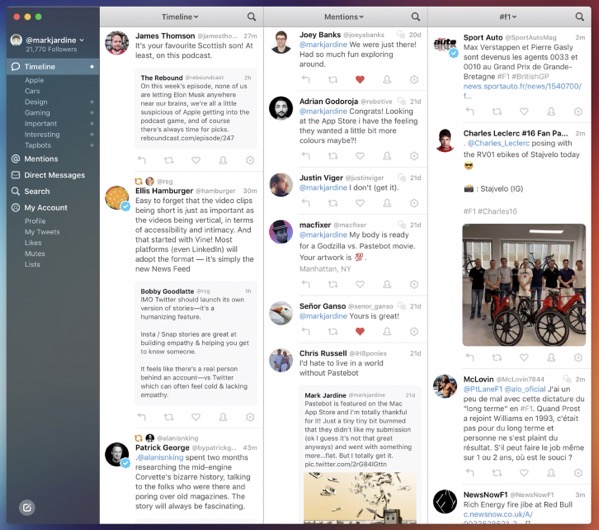Open the Pastebot image in Mark Jardine's quoted tweet
This screenshot has height=530, width=599.
pos(360,498)
